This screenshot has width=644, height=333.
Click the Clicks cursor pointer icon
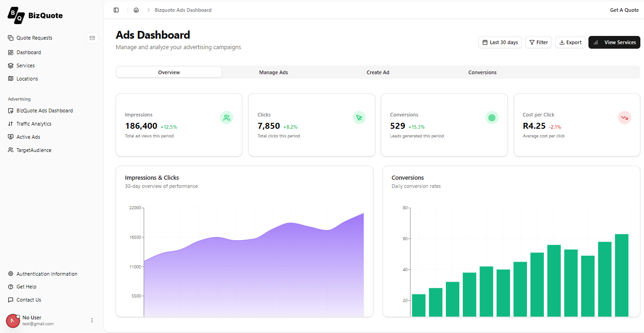click(359, 118)
